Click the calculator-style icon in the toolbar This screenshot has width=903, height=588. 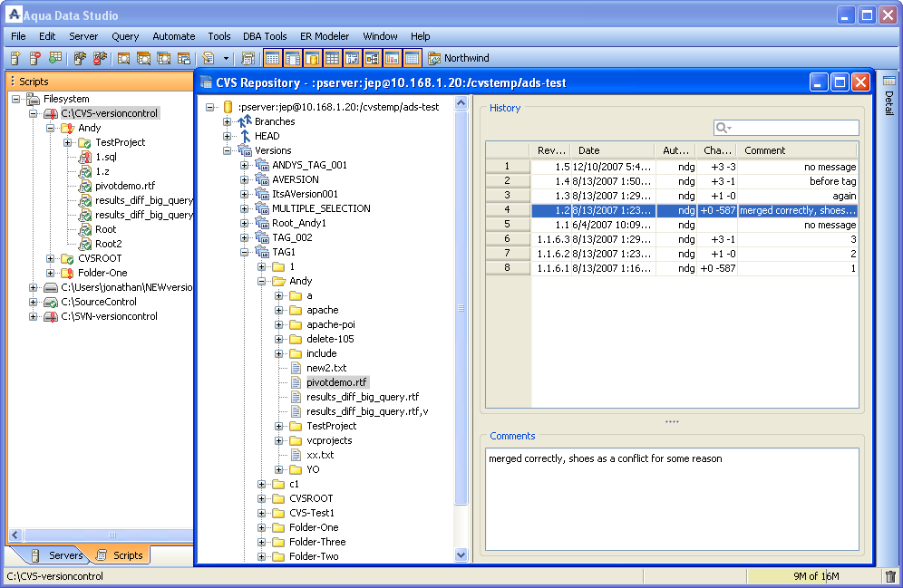pyautogui.click(x=248, y=58)
